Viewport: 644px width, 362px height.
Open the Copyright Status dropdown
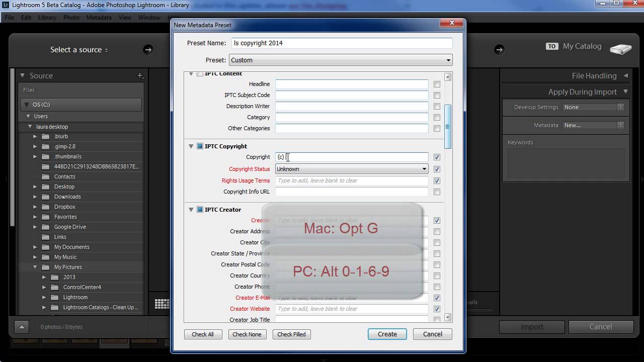[352, 169]
